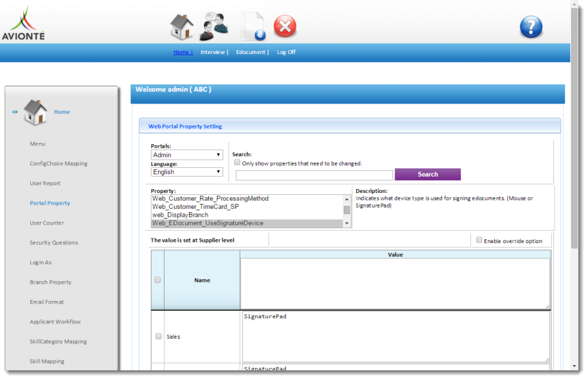Open the Language dropdown

187,172
